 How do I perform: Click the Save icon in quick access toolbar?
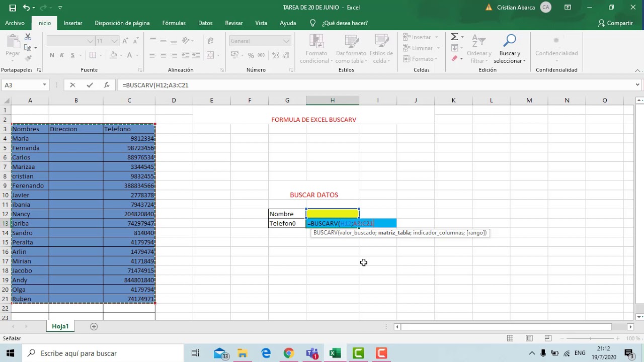13,8
